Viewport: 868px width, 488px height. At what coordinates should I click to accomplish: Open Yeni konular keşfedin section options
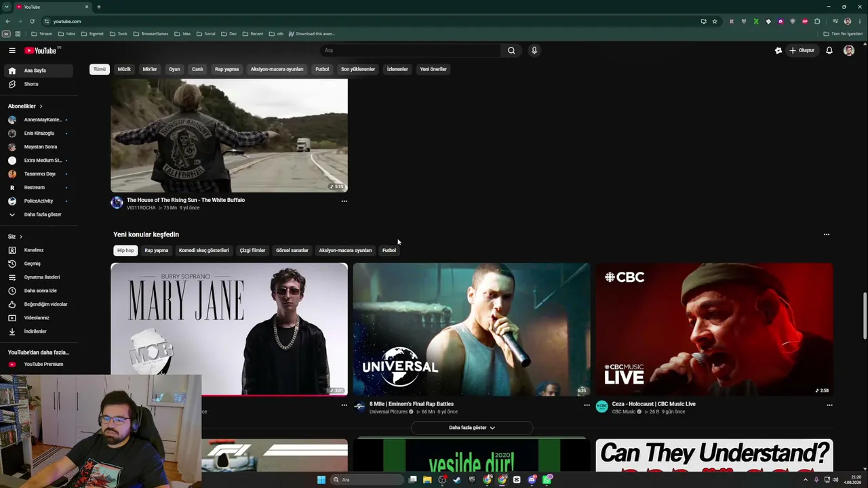pos(826,235)
